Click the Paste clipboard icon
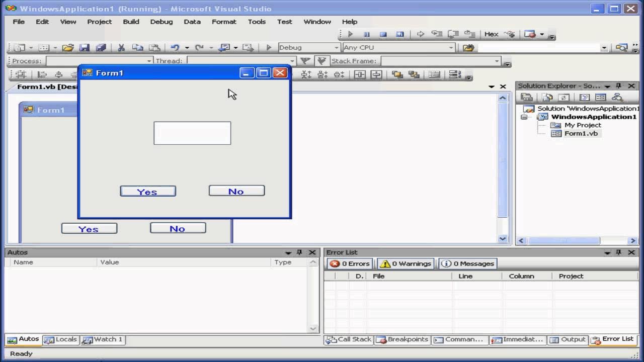Screen dimensions: 644x362 [154, 48]
